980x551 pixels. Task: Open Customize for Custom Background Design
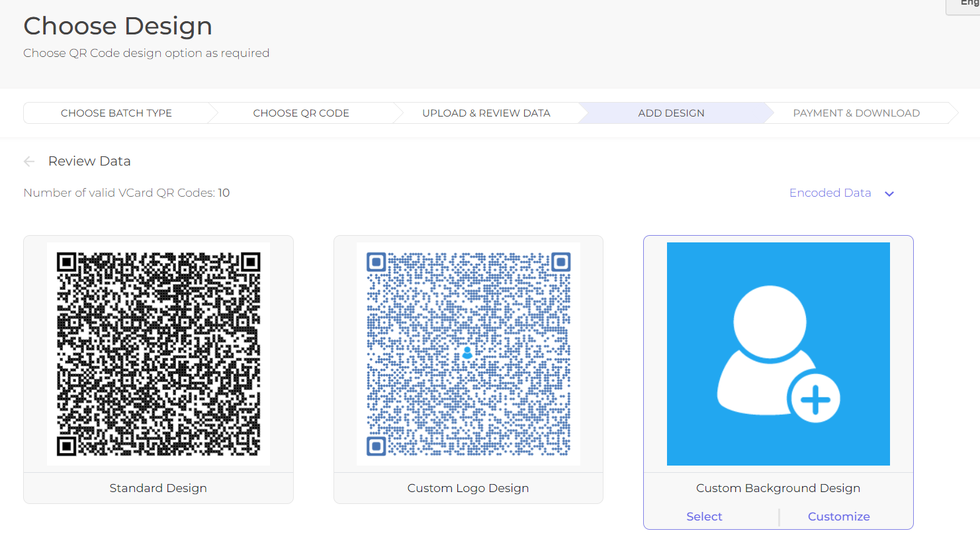point(838,516)
